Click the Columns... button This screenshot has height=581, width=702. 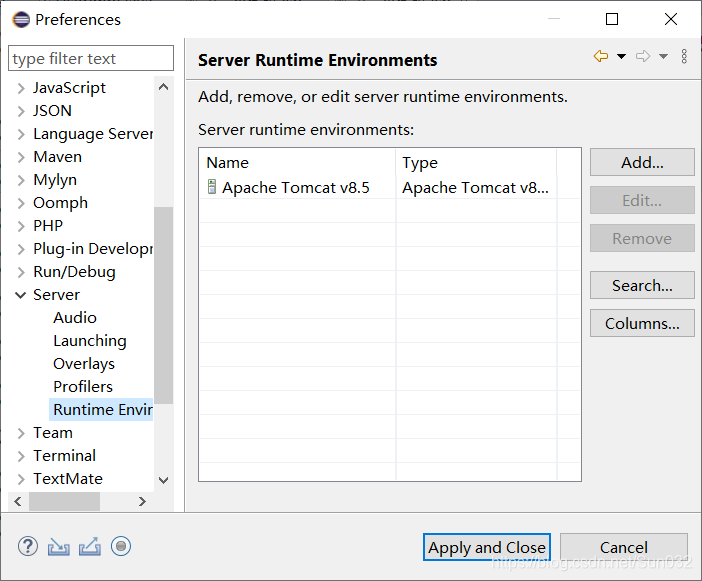point(642,323)
